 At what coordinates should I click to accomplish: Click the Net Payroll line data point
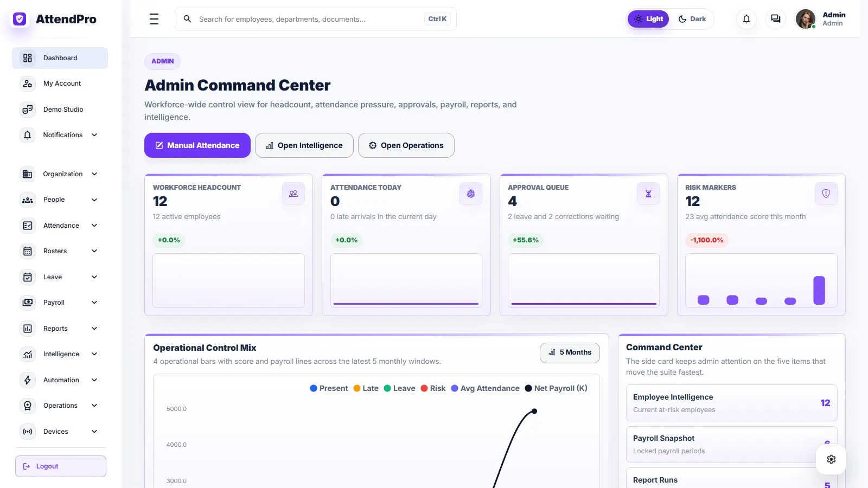[534, 411]
